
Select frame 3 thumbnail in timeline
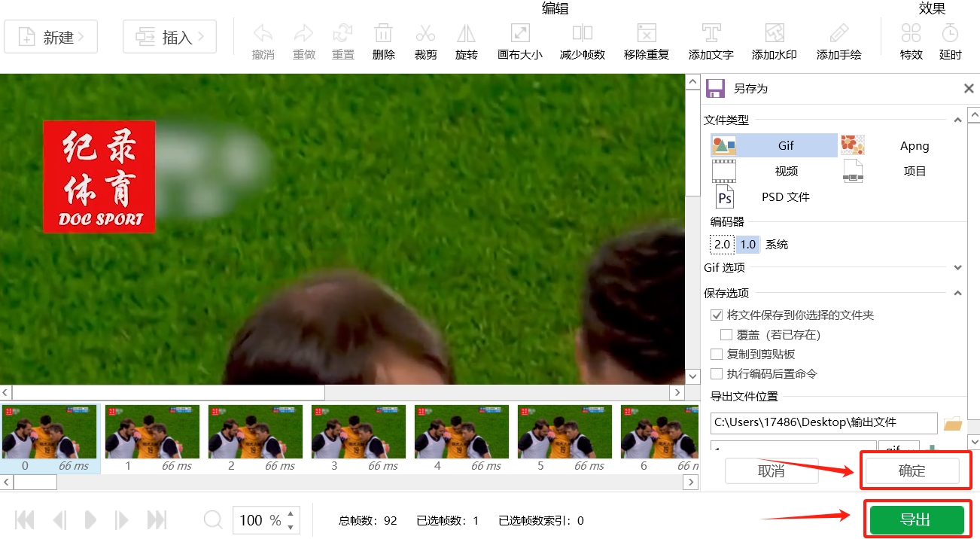pos(358,432)
